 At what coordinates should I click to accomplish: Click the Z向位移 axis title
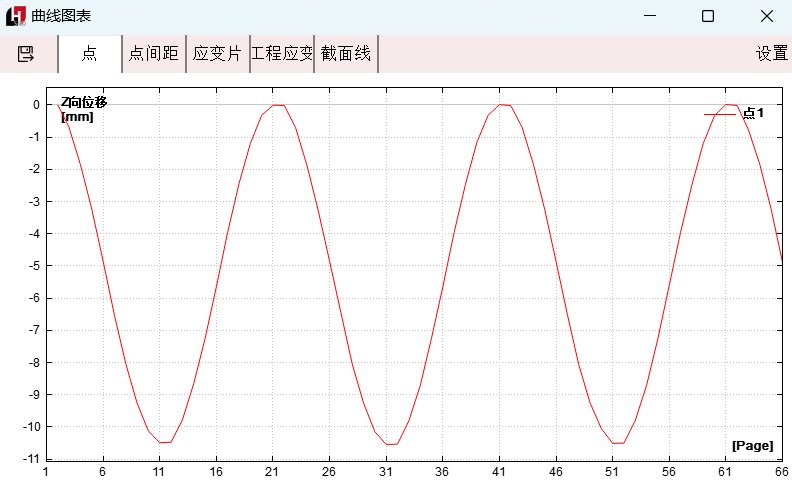pyautogui.click(x=84, y=102)
